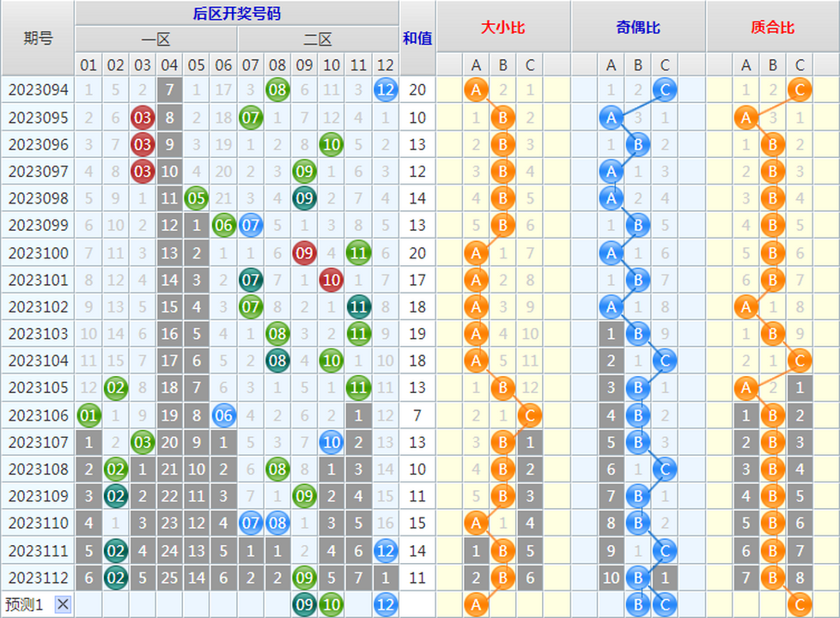Toggle the orange C ball in the 预测1 row
Image resolution: width=840 pixels, height=618 pixels.
800,604
